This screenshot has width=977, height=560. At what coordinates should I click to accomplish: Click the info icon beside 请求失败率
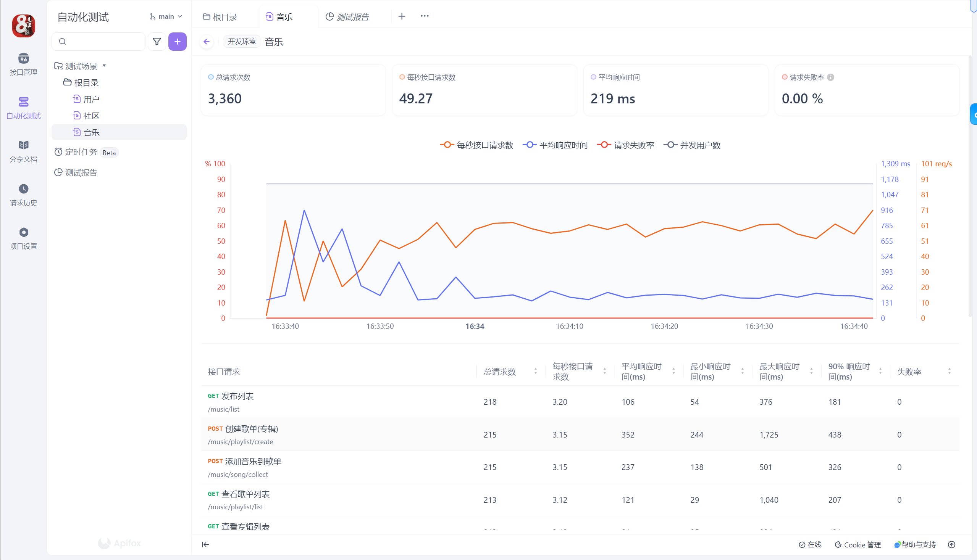pyautogui.click(x=831, y=77)
